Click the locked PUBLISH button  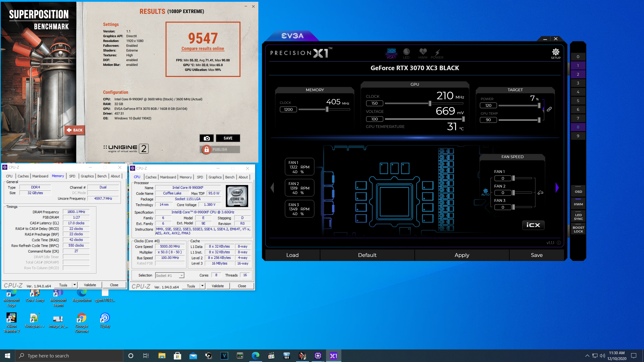tap(220, 149)
